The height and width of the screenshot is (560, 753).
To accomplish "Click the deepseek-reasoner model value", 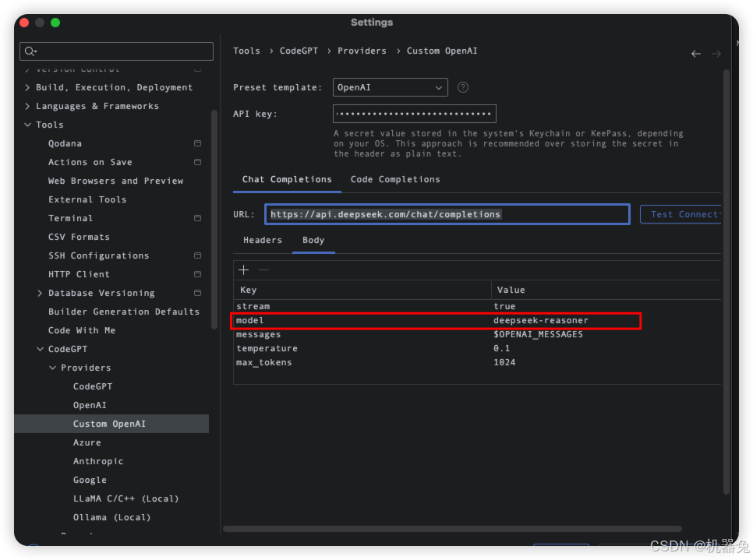I will coord(541,321).
